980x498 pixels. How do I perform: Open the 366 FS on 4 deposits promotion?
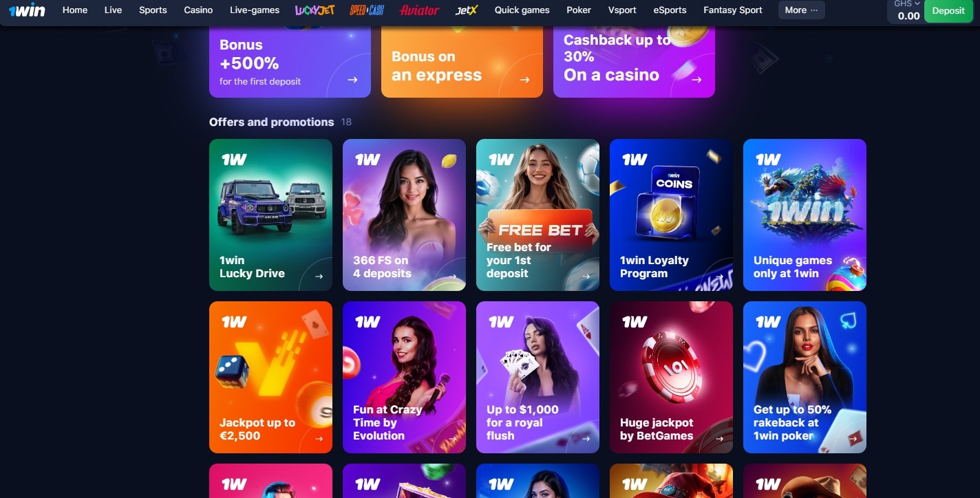(x=404, y=215)
